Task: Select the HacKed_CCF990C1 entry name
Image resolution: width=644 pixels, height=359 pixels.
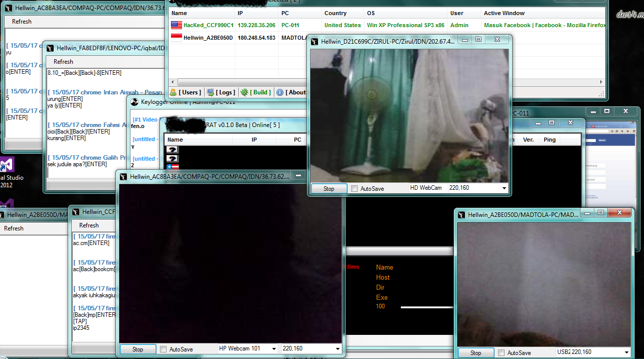Action: tap(208, 25)
